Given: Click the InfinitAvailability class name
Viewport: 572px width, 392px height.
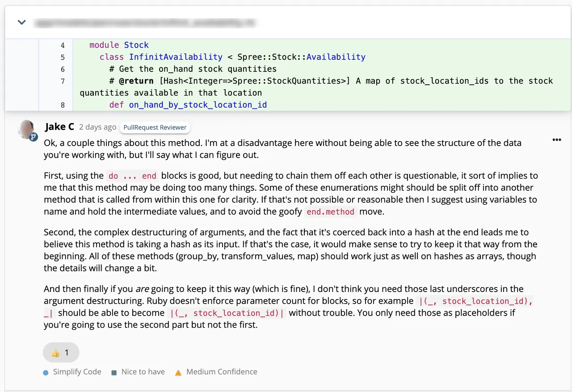Looking at the screenshot, I should pos(176,57).
